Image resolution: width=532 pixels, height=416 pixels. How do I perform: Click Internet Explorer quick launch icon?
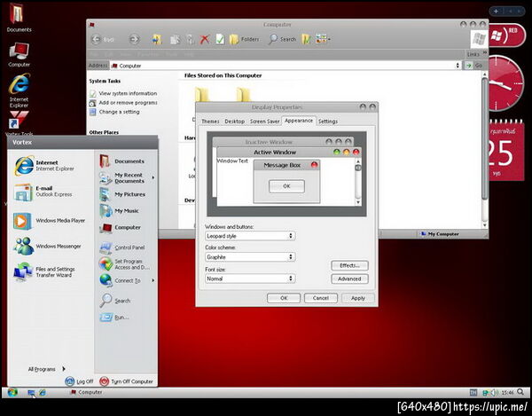click(x=42, y=393)
